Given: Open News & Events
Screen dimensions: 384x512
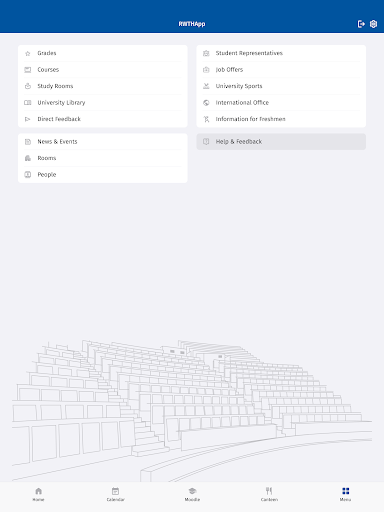Looking at the screenshot, I should (x=103, y=142).
